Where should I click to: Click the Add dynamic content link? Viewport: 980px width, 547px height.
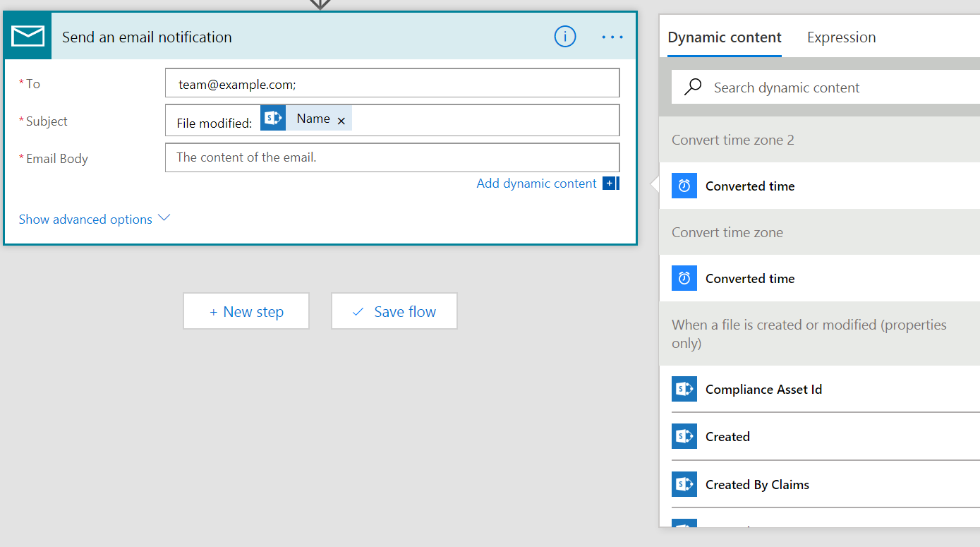click(536, 184)
